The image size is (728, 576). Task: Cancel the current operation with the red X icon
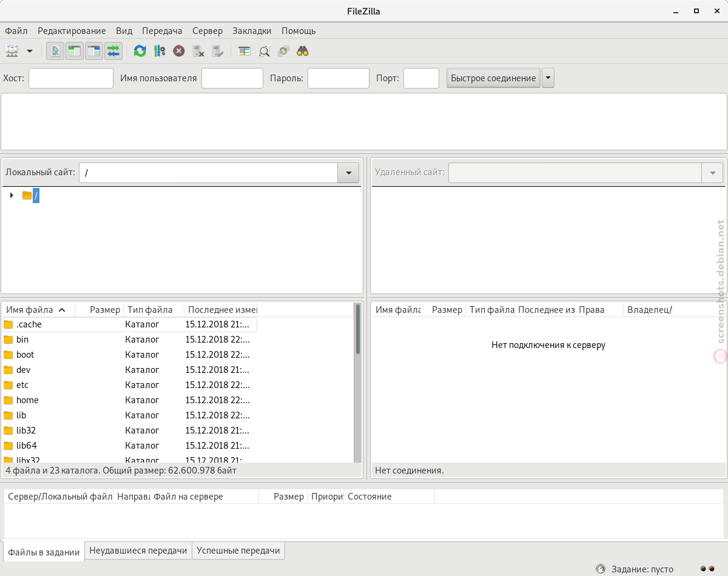coord(179,51)
